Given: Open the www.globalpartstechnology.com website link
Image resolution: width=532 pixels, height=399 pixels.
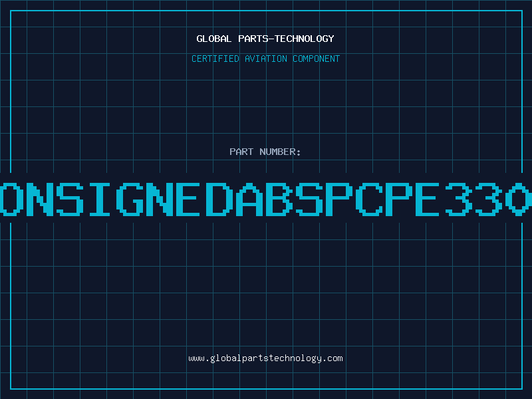Looking at the screenshot, I should click(265, 358).
